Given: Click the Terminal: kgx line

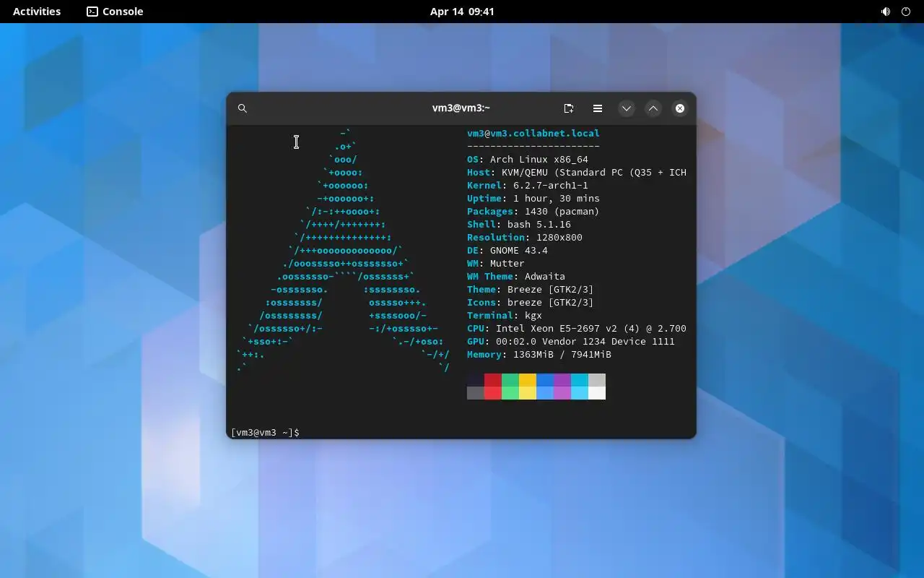Looking at the screenshot, I should pos(505,316).
